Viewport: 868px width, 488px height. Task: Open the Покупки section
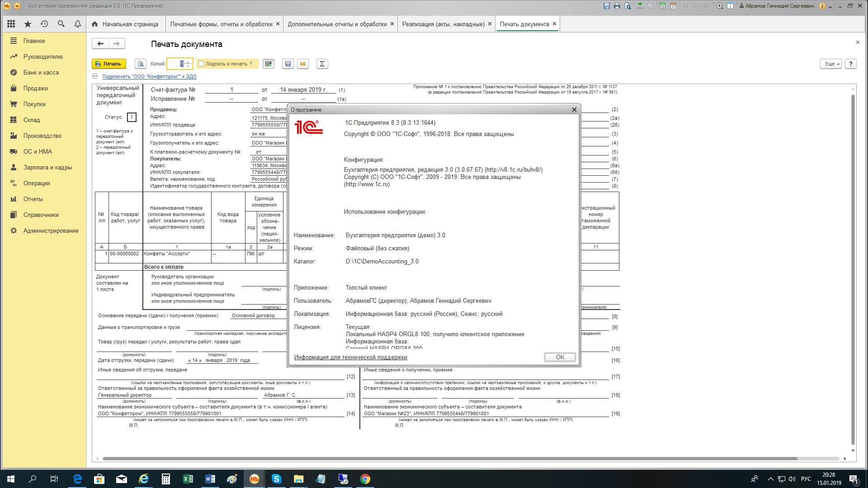pos(44,104)
